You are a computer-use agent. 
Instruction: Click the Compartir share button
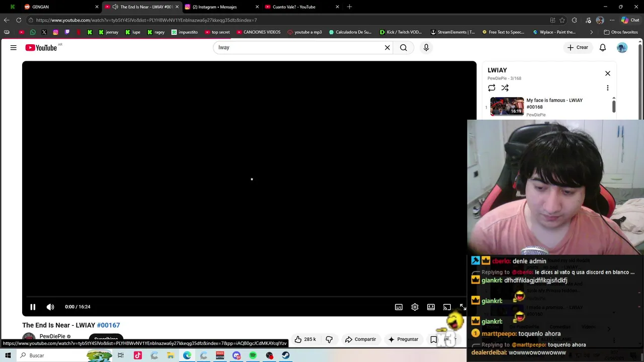[360, 339]
